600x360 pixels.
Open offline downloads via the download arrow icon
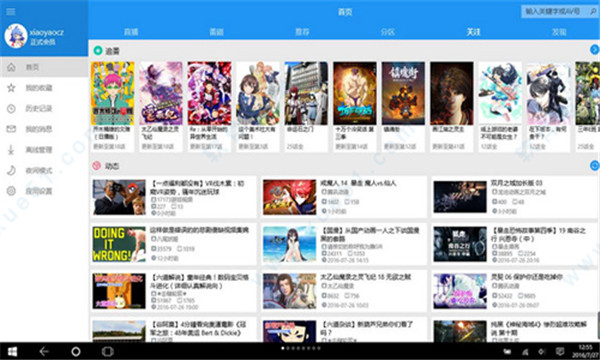coord(11,150)
